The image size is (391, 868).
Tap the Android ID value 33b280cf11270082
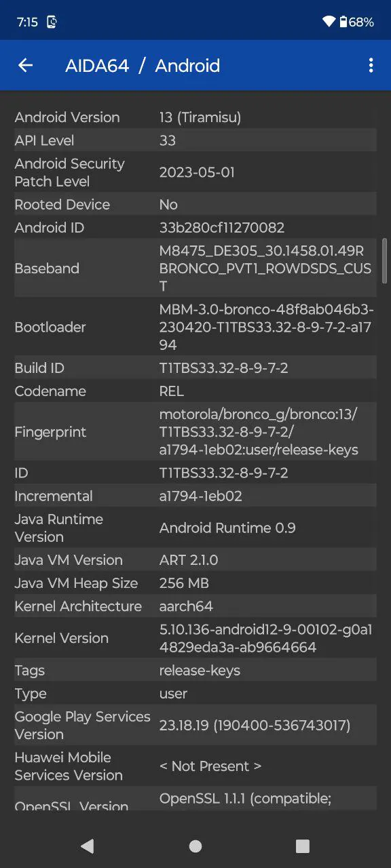coord(222,228)
